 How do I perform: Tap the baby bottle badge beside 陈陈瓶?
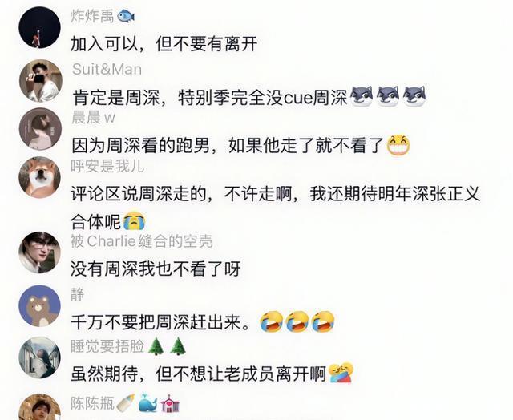pyautogui.click(x=126, y=403)
